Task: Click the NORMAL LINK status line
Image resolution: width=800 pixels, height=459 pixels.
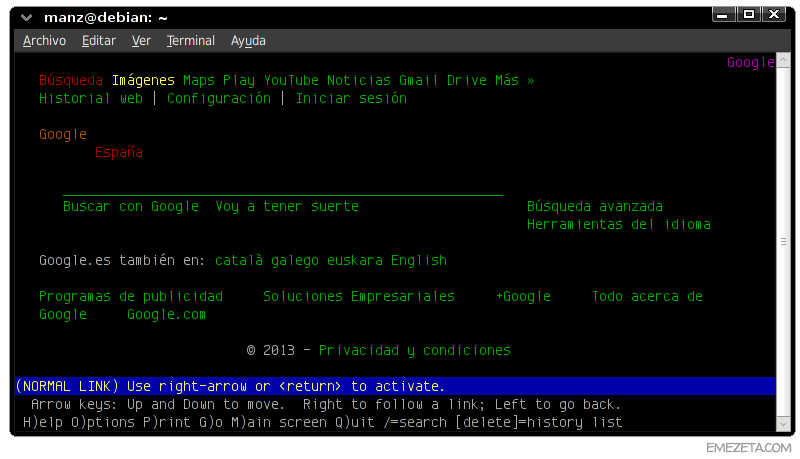Action: pos(395,387)
